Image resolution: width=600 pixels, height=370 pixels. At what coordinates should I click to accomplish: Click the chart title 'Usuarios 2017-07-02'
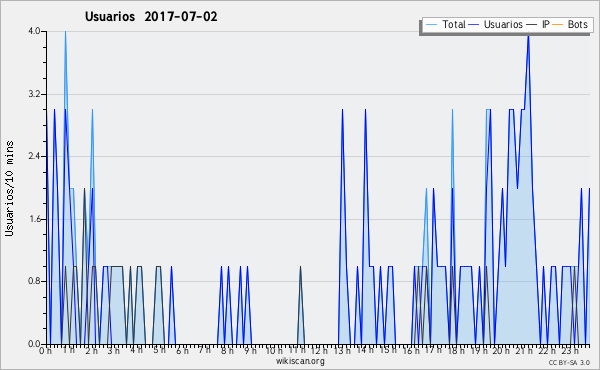151,16
